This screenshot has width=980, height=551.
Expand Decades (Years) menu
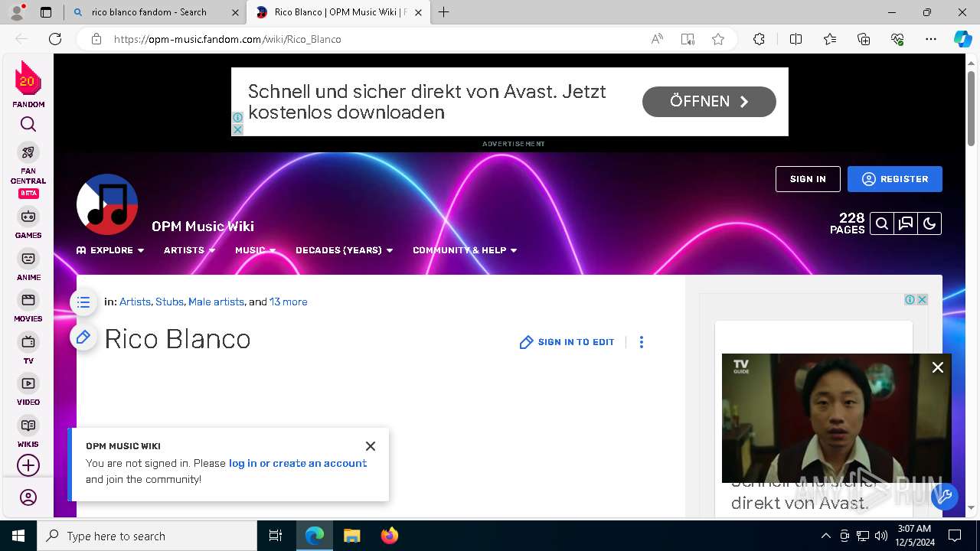tap(345, 250)
